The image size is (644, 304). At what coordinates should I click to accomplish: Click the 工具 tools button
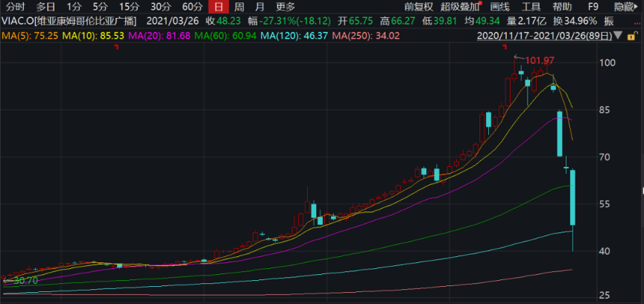[531, 6]
